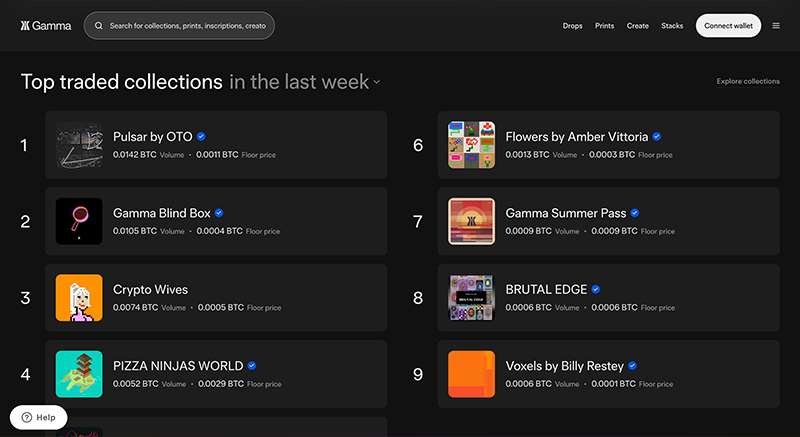The image size is (800, 437).
Task: Expand the 'in the last week' timeframe dropdown
Action: [x=305, y=82]
